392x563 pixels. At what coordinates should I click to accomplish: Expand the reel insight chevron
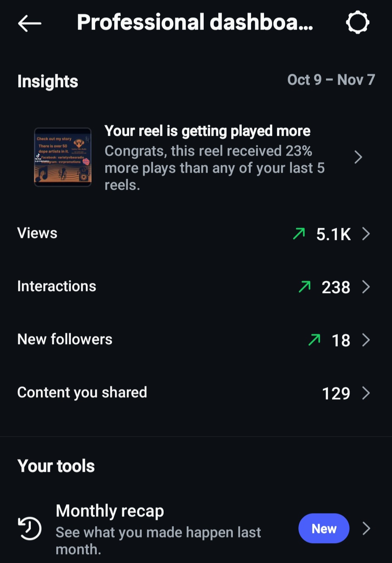pos(358,157)
